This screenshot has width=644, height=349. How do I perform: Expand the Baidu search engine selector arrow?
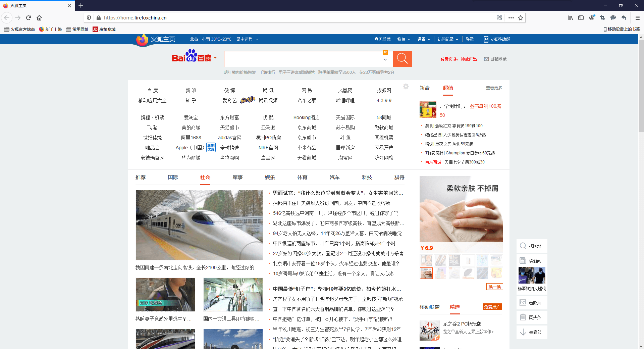[x=215, y=58]
